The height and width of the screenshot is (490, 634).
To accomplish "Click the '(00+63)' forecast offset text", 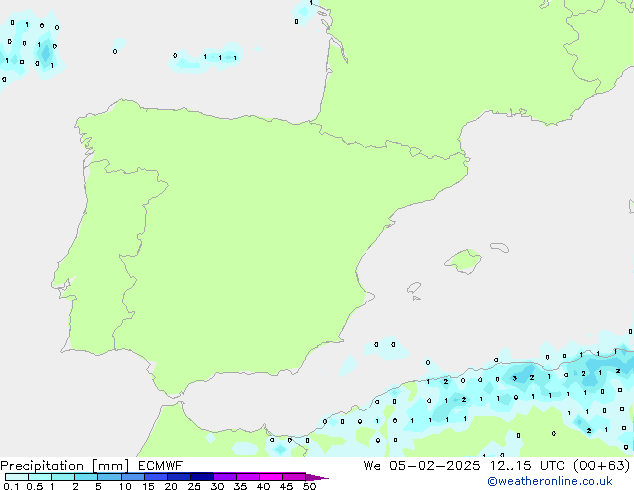I will [x=601, y=466].
